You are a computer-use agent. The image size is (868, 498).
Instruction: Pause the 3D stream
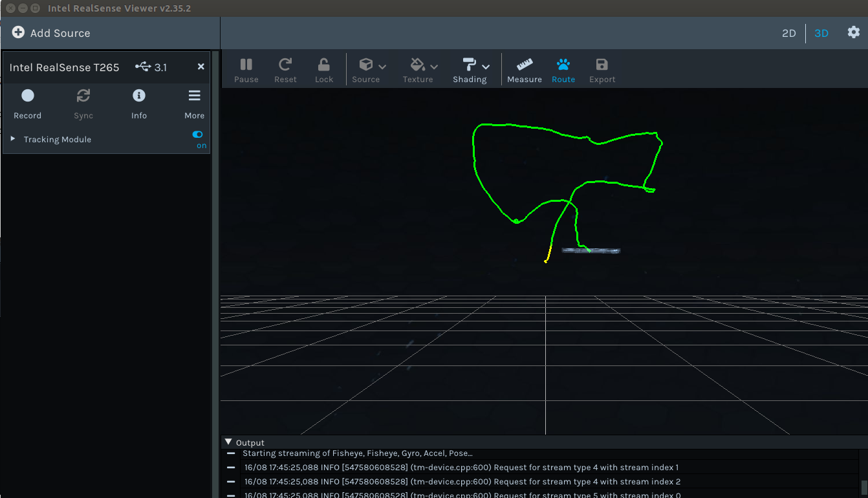tap(246, 70)
